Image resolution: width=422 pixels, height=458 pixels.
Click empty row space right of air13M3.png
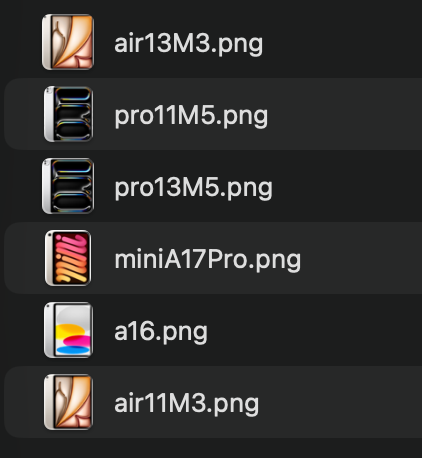tap(343, 42)
